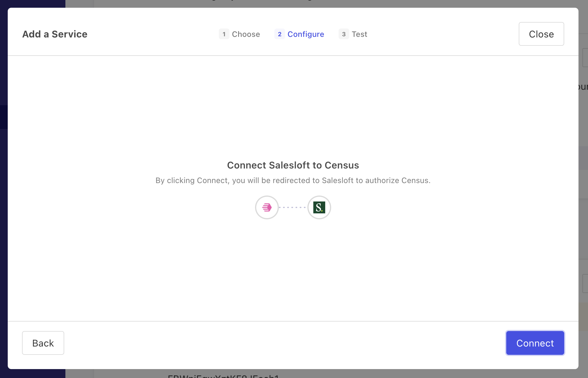This screenshot has width=588, height=378.
Task: Click the green Salesloft S logo icon
Action: (x=319, y=207)
